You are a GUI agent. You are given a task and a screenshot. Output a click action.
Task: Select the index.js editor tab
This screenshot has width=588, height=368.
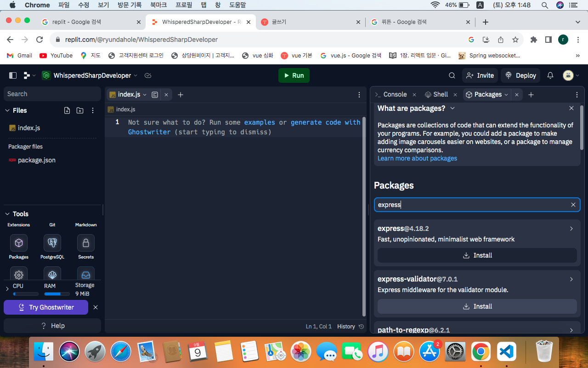129,94
